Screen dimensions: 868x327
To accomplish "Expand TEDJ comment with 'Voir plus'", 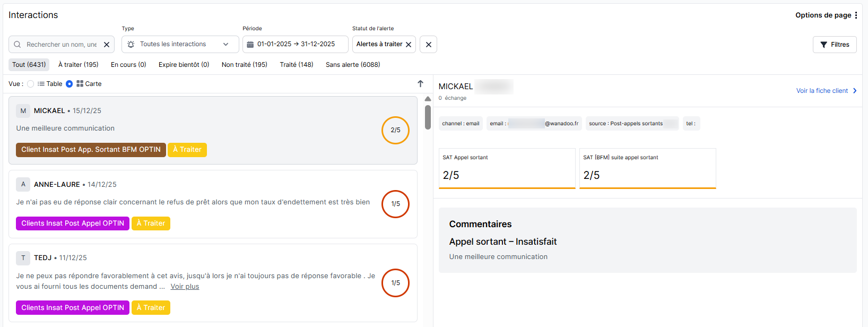I will coord(185,287).
